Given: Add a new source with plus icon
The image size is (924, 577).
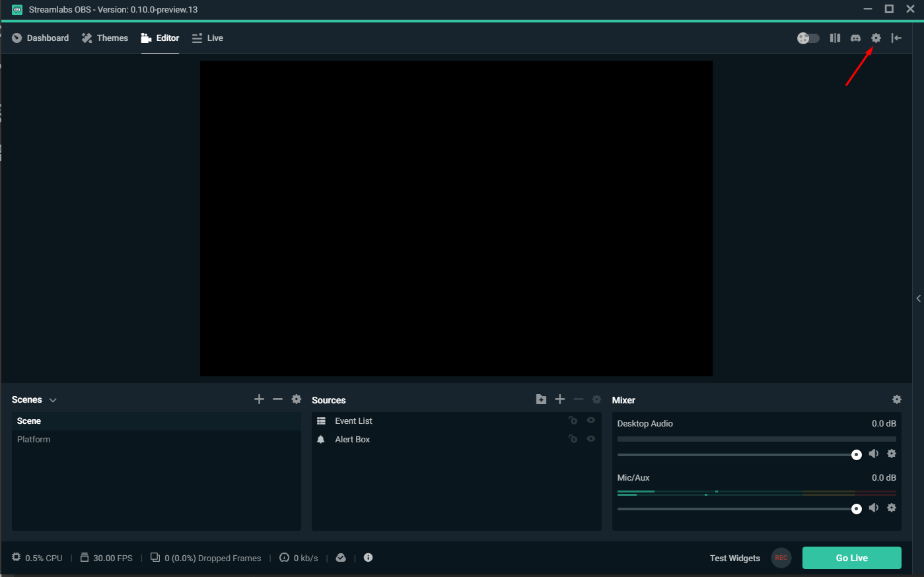Looking at the screenshot, I should 560,399.
